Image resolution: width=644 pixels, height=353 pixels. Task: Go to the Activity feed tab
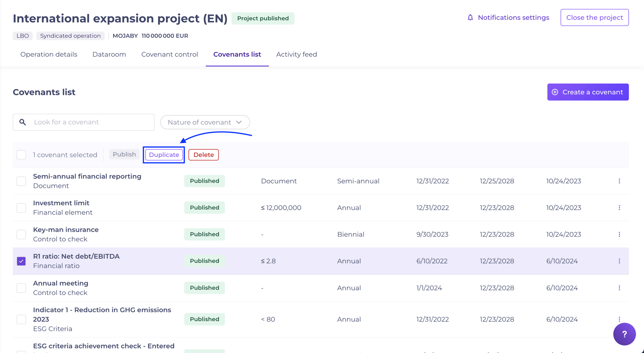(x=297, y=54)
